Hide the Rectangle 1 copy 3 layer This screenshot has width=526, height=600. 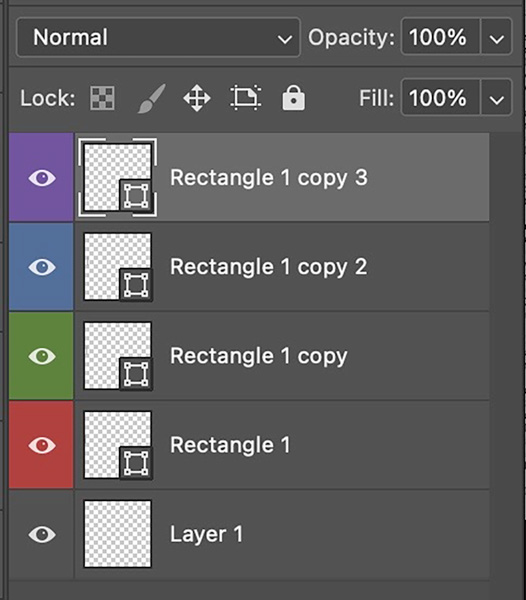coord(42,178)
